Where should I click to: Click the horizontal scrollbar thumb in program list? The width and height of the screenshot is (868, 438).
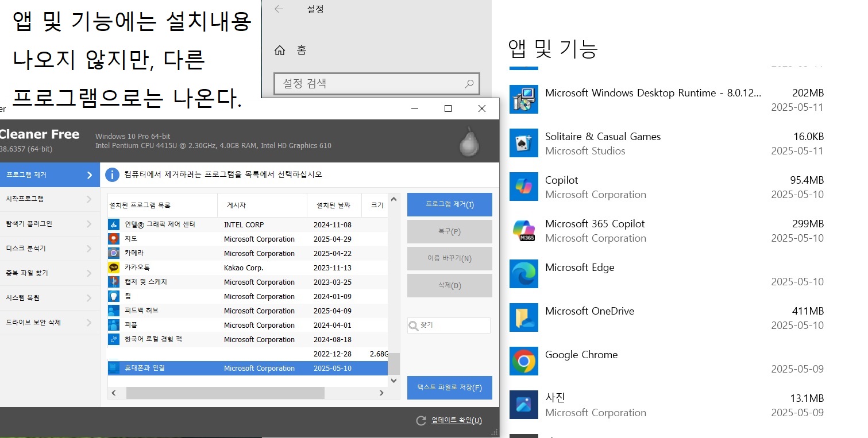pyautogui.click(x=225, y=393)
